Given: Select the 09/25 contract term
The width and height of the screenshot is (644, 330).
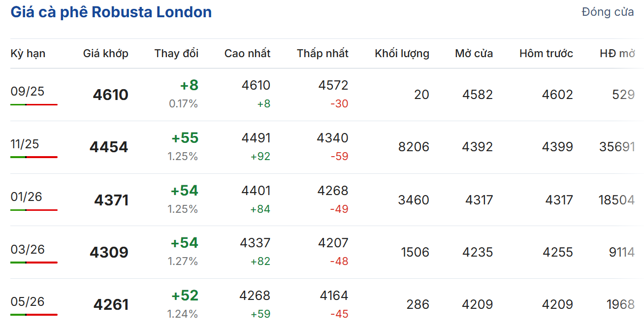Looking at the screenshot, I should pyautogui.click(x=28, y=91).
